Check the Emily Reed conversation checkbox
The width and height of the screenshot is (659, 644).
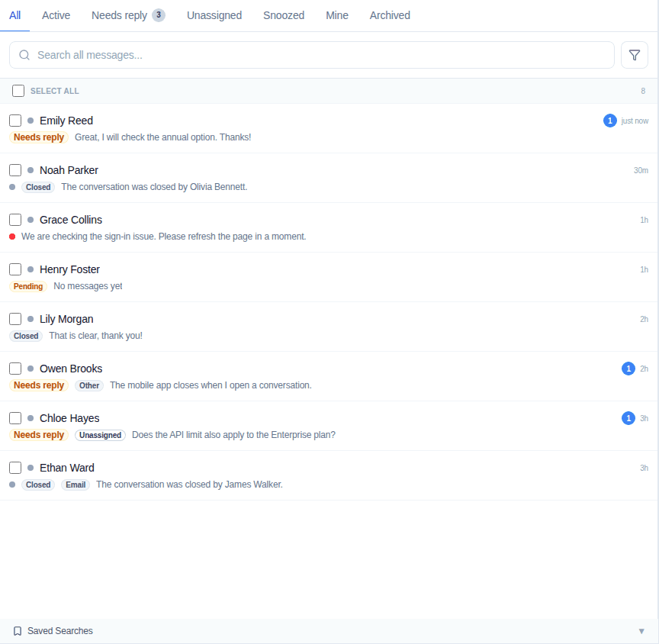tap(15, 121)
